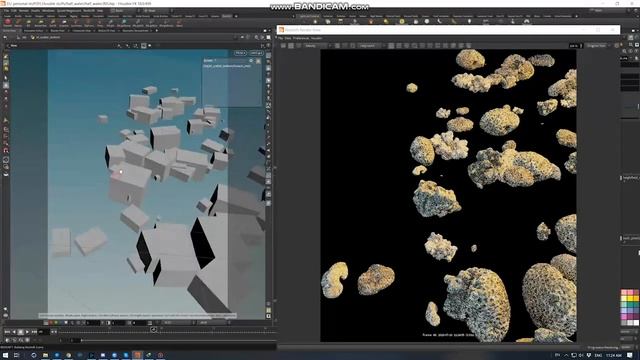Click the Area Light shelf tool
The width and height of the screenshot is (640, 360).
coord(340,22)
